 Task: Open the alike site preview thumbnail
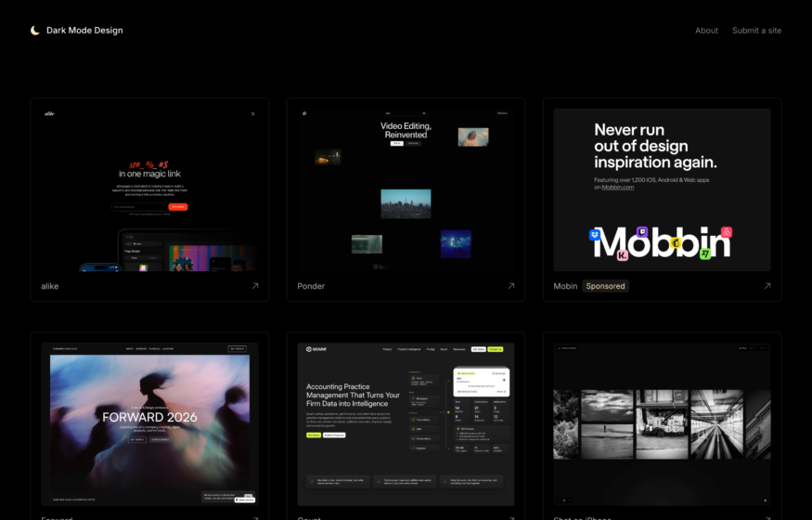coord(149,189)
